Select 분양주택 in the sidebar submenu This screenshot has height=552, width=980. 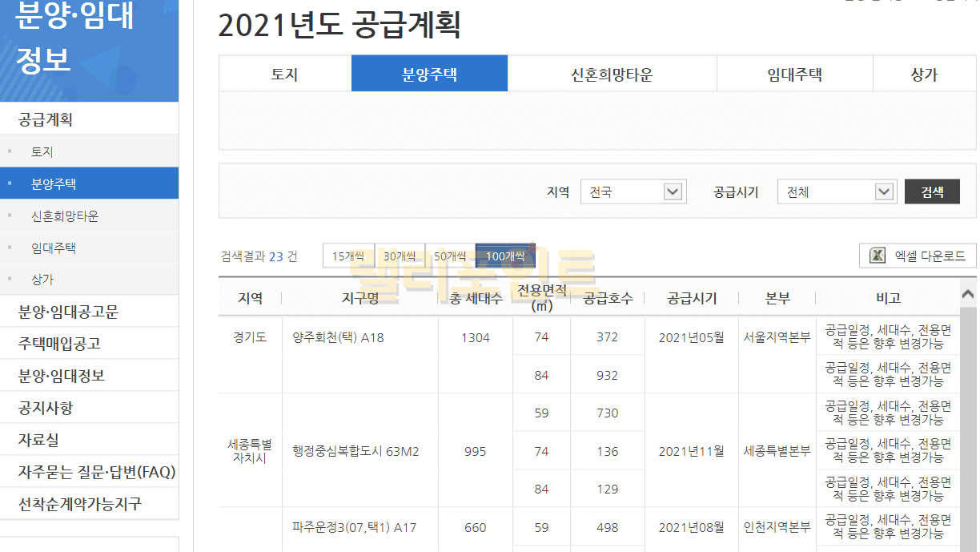[89, 183]
